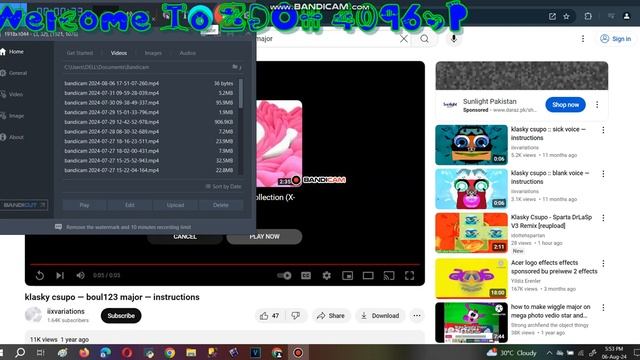Image resolution: width=640 pixels, height=360 pixels.
Task: Click the red video progress bar
Action: click(x=224, y=264)
